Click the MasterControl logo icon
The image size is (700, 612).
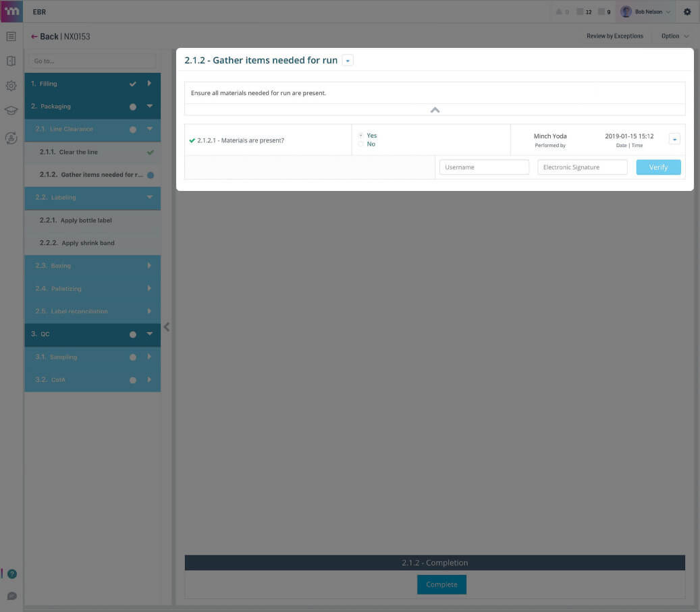click(11, 11)
